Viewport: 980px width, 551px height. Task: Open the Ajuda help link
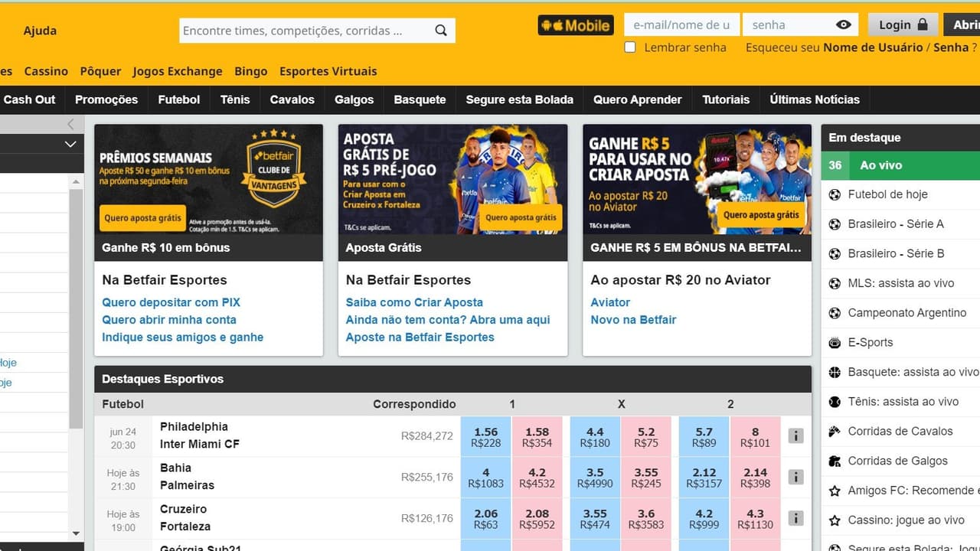[40, 31]
